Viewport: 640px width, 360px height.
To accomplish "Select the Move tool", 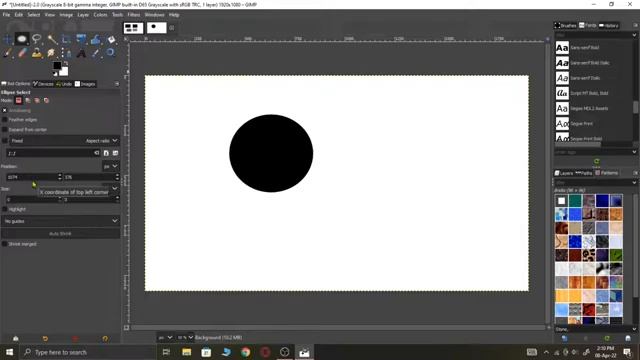I will click(x=7, y=39).
